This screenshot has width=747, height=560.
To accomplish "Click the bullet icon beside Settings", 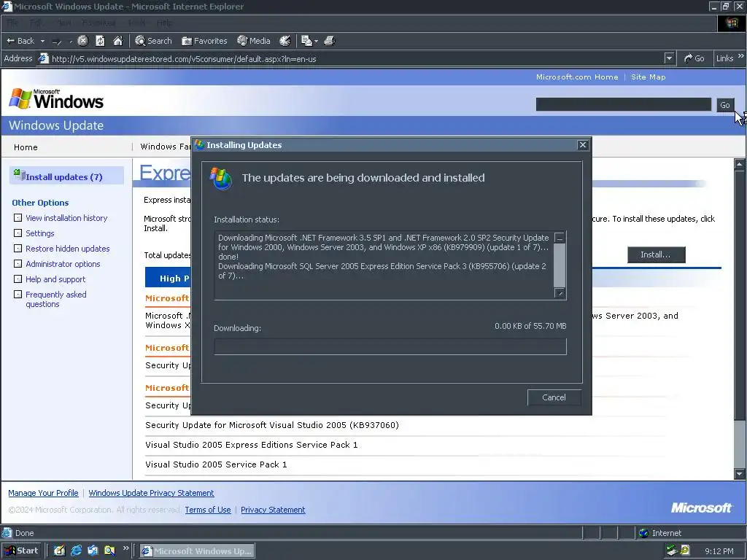I will click(x=18, y=233).
